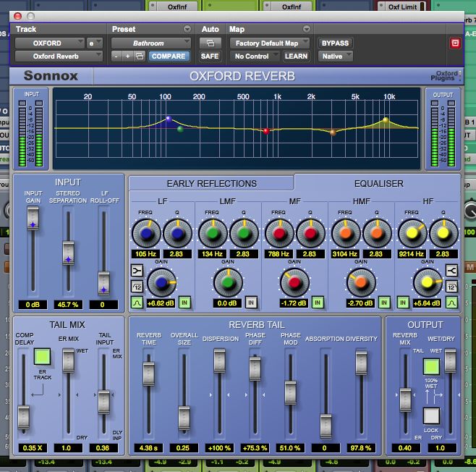476x472 pixels.
Task: Open the Bathroom preset dropdown
Action: tap(151, 43)
